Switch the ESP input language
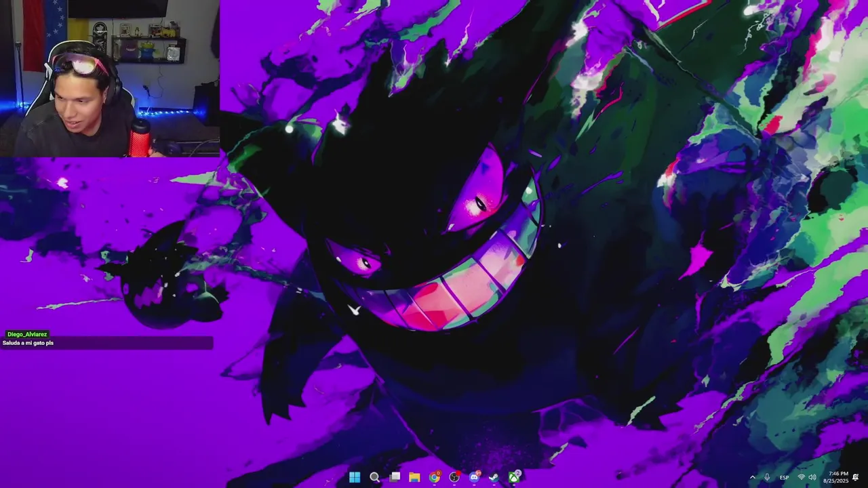This screenshot has width=868, height=488. tap(784, 478)
